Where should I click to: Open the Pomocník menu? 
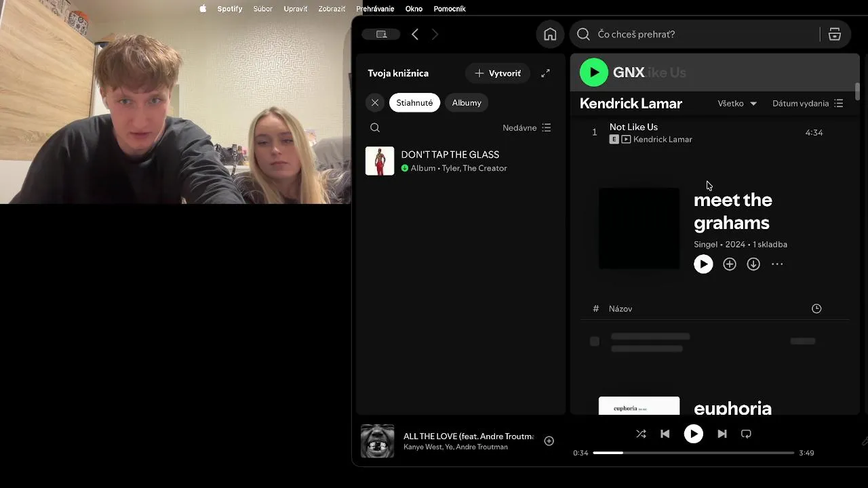tap(450, 9)
